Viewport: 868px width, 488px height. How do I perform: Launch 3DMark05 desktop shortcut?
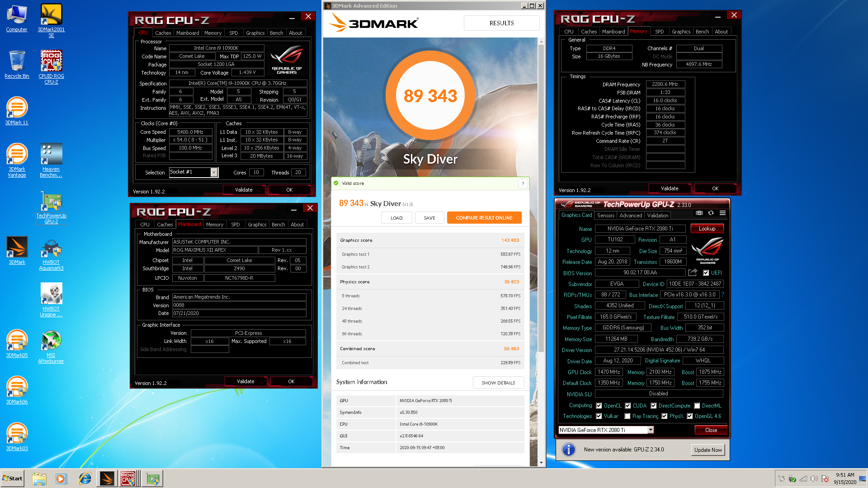coord(17,344)
